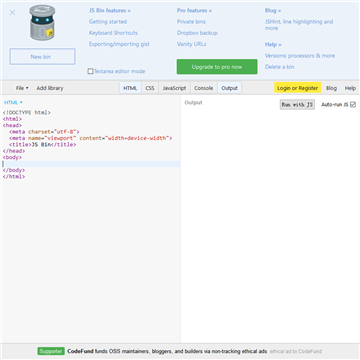Image resolution: width=360 pixels, height=360 pixels.
Task: Open the Help » header link
Action: [273, 44]
